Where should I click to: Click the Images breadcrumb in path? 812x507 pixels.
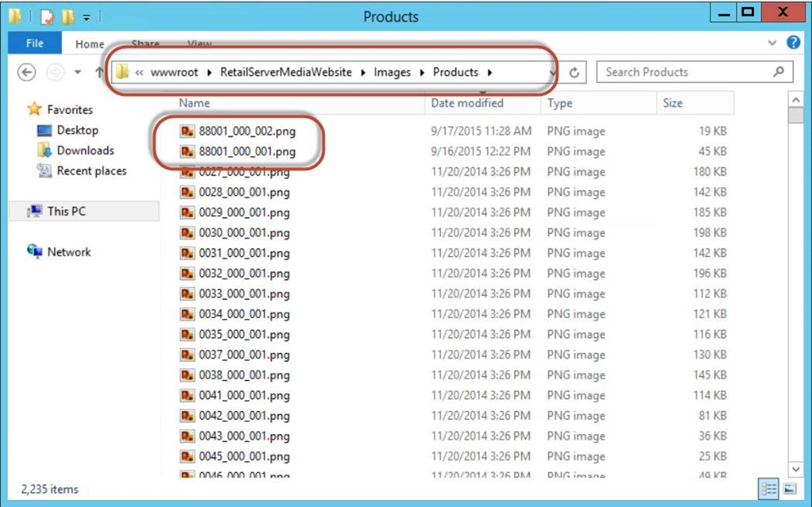393,72
